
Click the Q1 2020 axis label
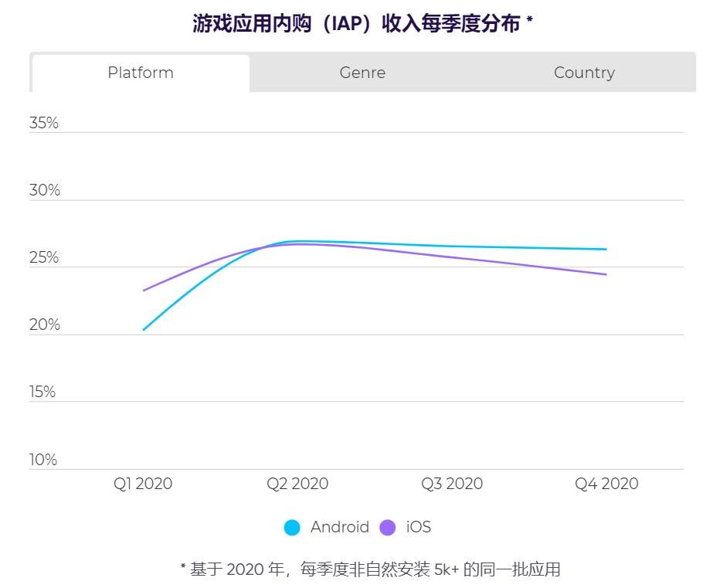click(x=143, y=484)
